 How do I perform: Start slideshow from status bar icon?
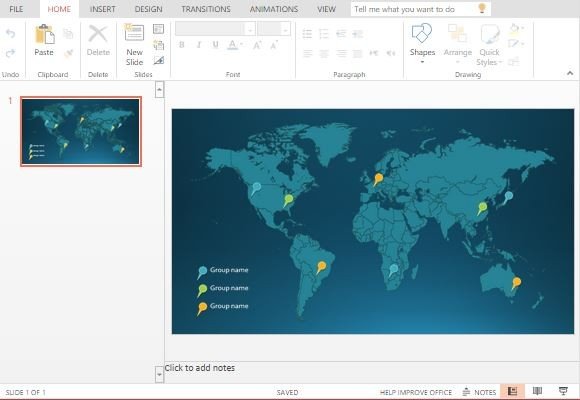click(563, 391)
